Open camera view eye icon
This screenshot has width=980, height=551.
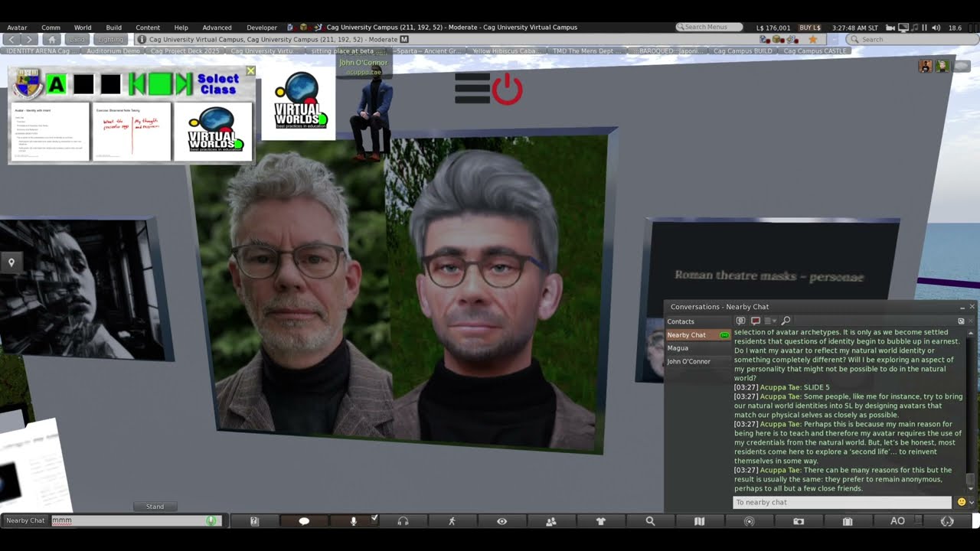click(x=501, y=521)
